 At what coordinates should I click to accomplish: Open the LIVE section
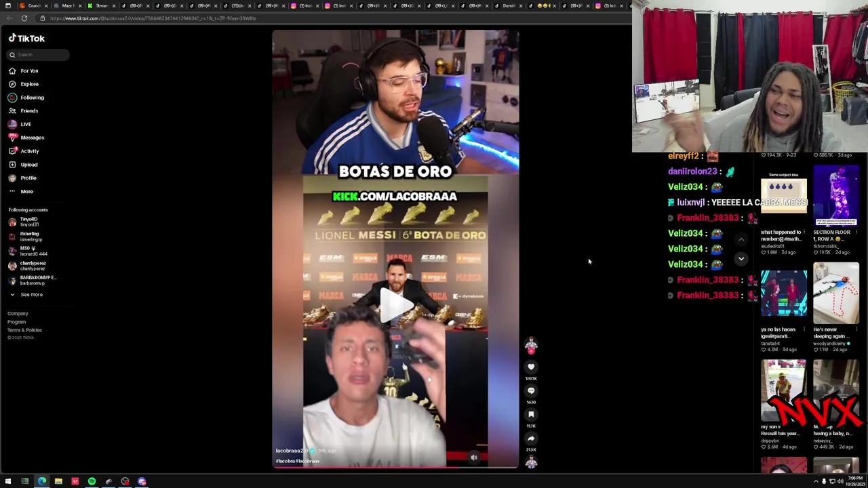20,124
